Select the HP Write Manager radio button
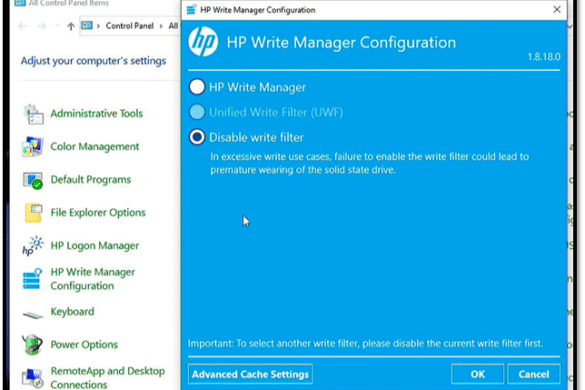Viewport: 585px width, 390px height. point(197,87)
